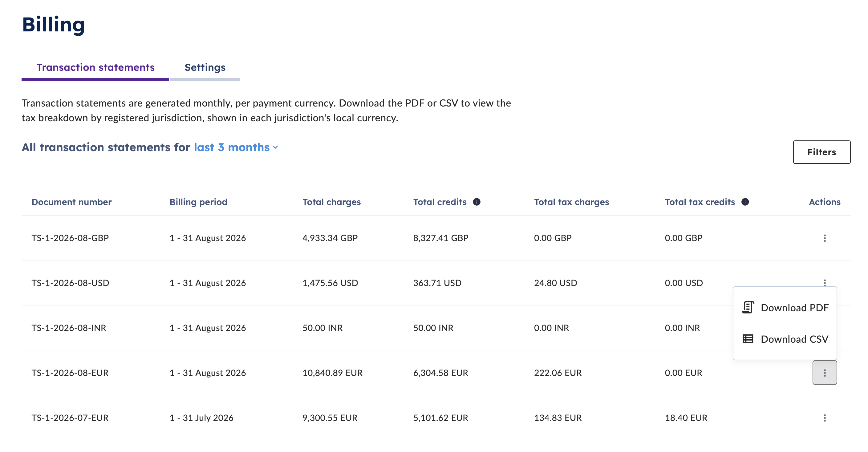Click the 0.00 INR total tax charges value
The width and height of the screenshot is (868, 452).
tap(551, 328)
